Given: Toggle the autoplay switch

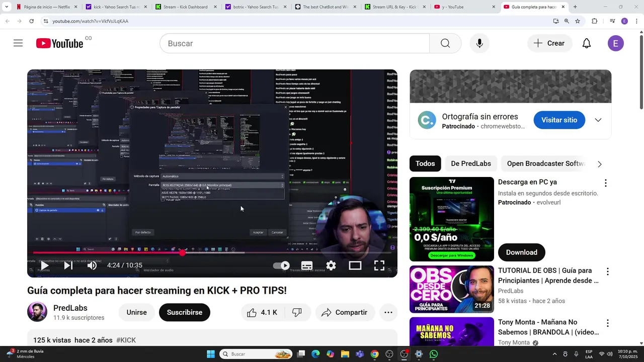Looking at the screenshot, I should [x=281, y=265].
